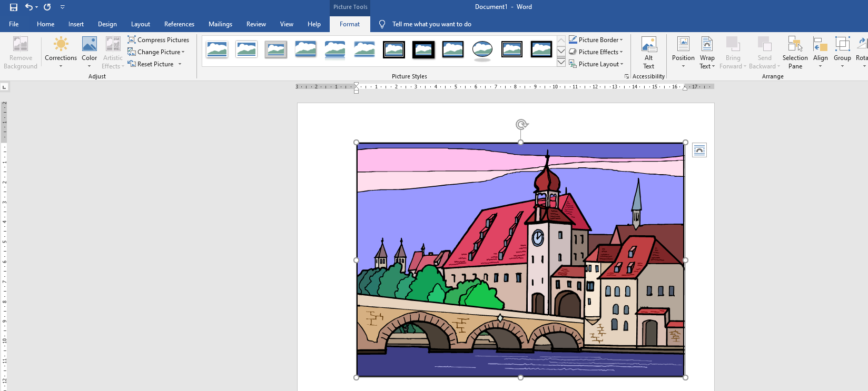
Task: Open the Picture Styles dialog launcher
Action: (x=627, y=76)
